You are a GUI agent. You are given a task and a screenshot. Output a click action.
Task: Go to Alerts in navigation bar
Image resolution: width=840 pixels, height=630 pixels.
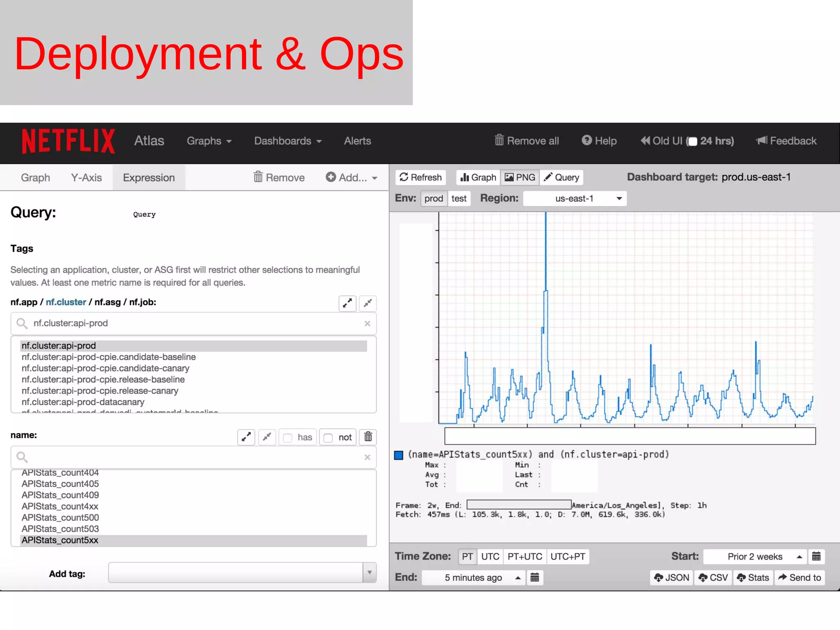tap(357, 141)
